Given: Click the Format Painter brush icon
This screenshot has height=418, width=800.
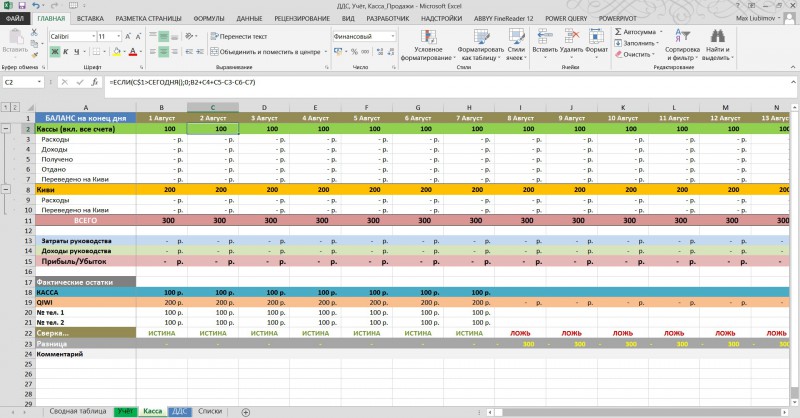Looking at the screenshot, I should pyautogui.click(x=34, y=55).
